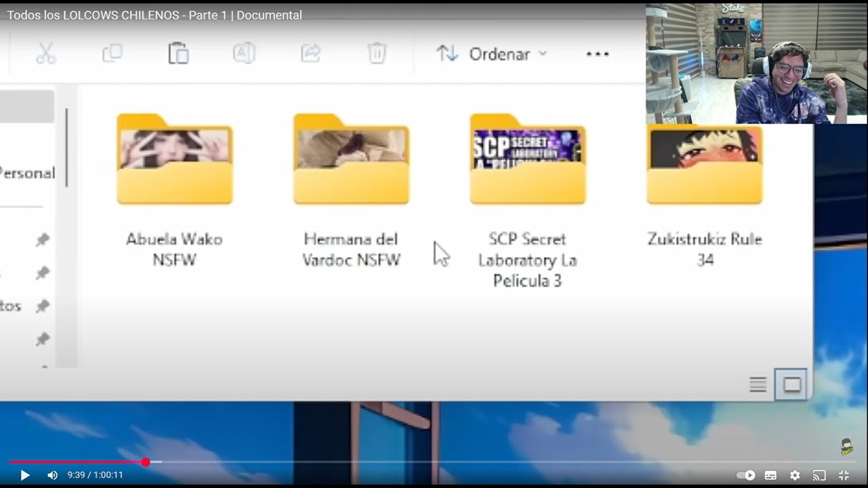Select the SCP Secret Laboratory folder icon

click(528, 159)
